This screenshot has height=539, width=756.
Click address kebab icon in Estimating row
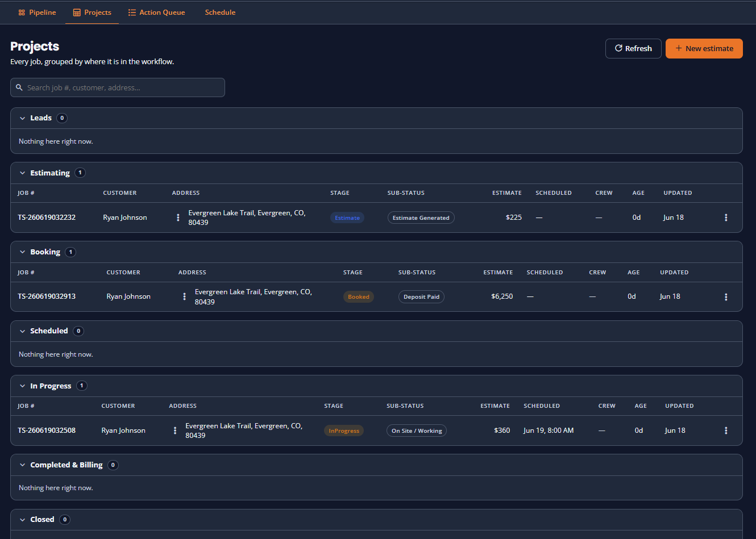(178, 218)
